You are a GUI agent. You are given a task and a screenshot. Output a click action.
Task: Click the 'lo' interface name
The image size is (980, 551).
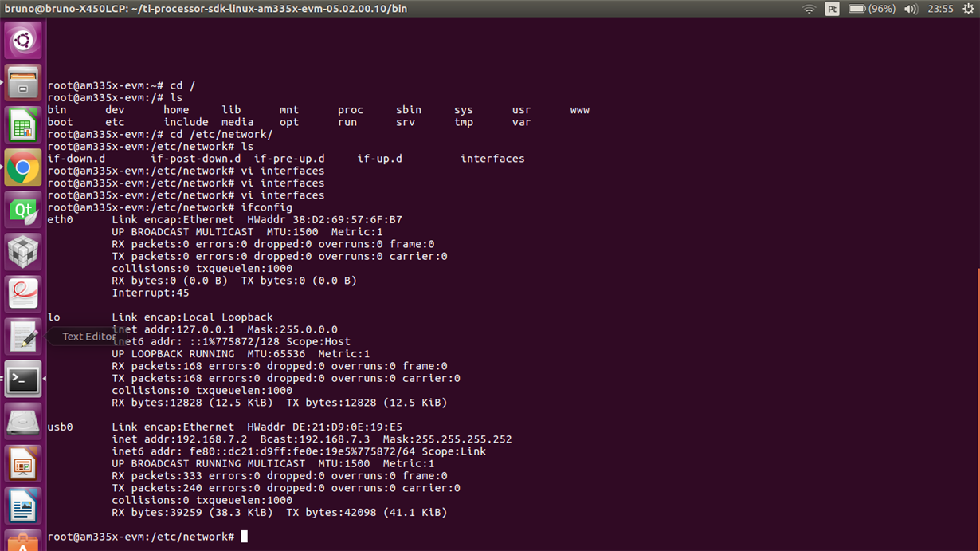[x=53, y=317]
